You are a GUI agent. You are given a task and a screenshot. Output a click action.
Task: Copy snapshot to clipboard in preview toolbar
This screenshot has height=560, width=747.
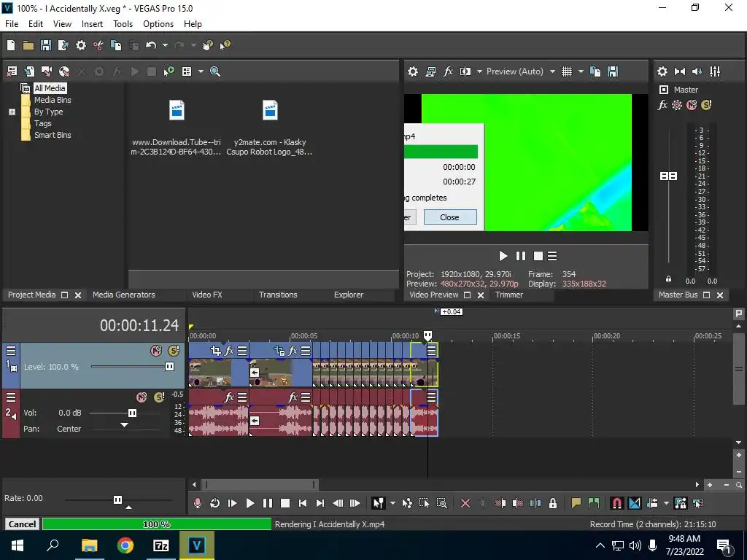coord(595,71)
